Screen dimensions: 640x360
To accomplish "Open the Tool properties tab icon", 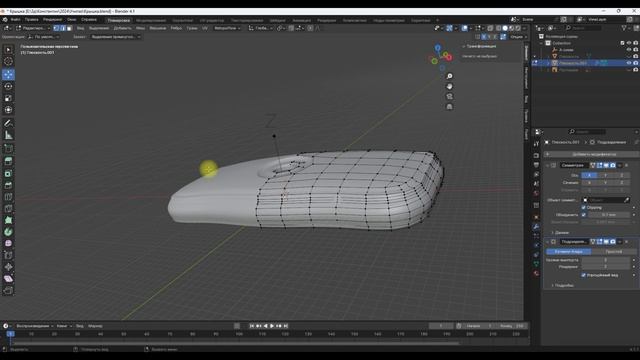I will coord(536,144).
